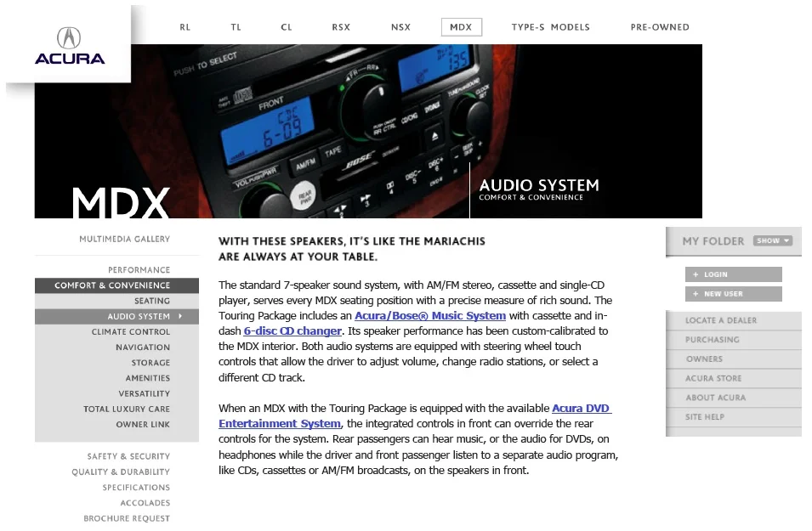Select Audio System menu item

[117, 317]
